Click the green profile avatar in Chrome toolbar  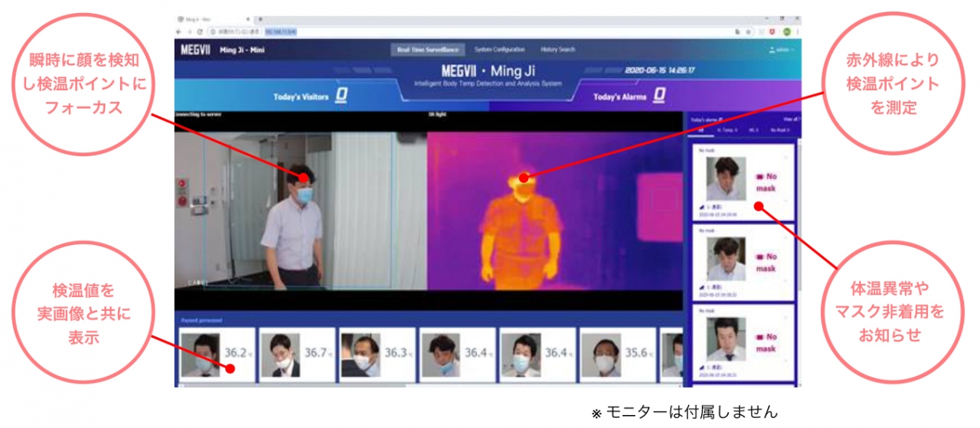coord(786,31)
